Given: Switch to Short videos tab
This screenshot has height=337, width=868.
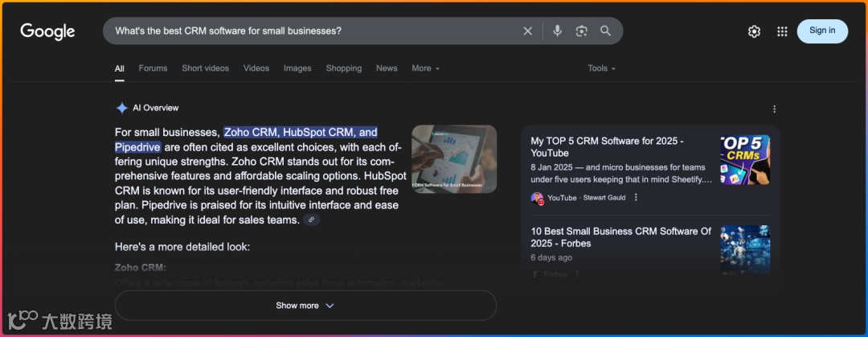Looking at the screenshot, I should [206, 68].
